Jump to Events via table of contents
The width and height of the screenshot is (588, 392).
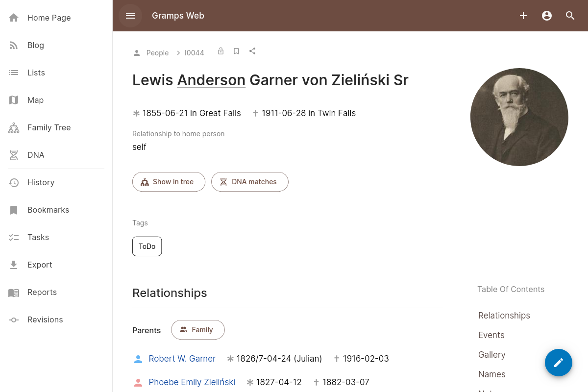(491, 335)
